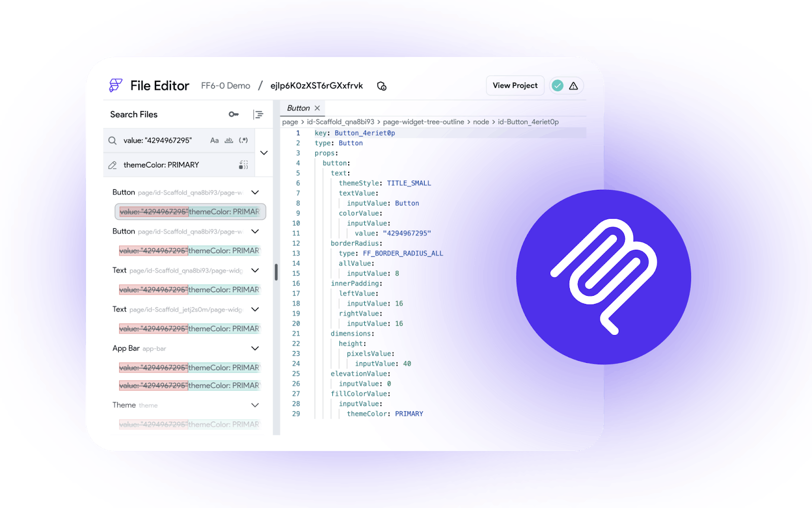Click code line "key: Button_4eriet0p"

coord(355,133)
